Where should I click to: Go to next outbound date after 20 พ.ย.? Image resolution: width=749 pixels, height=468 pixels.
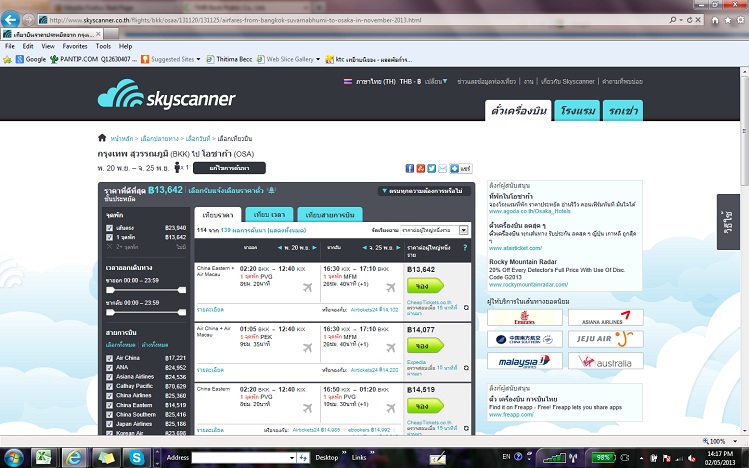pyautogui.click(x=314, y=247)
